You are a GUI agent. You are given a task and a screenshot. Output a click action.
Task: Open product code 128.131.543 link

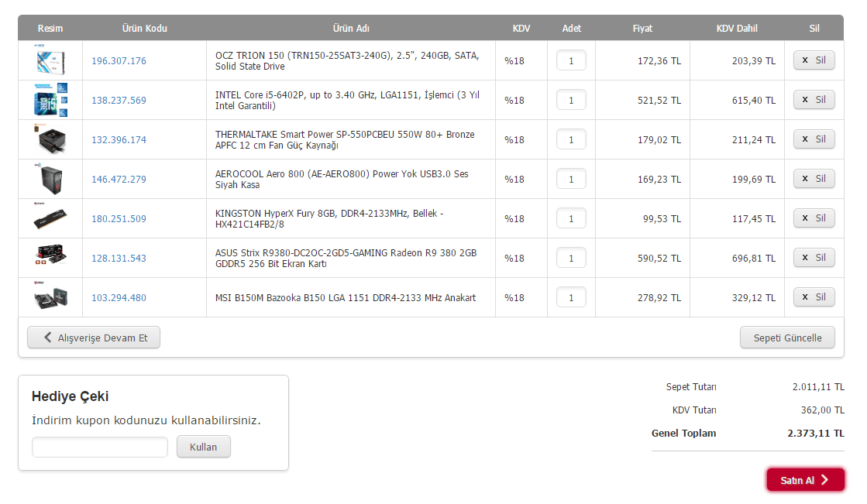point(119,259)
